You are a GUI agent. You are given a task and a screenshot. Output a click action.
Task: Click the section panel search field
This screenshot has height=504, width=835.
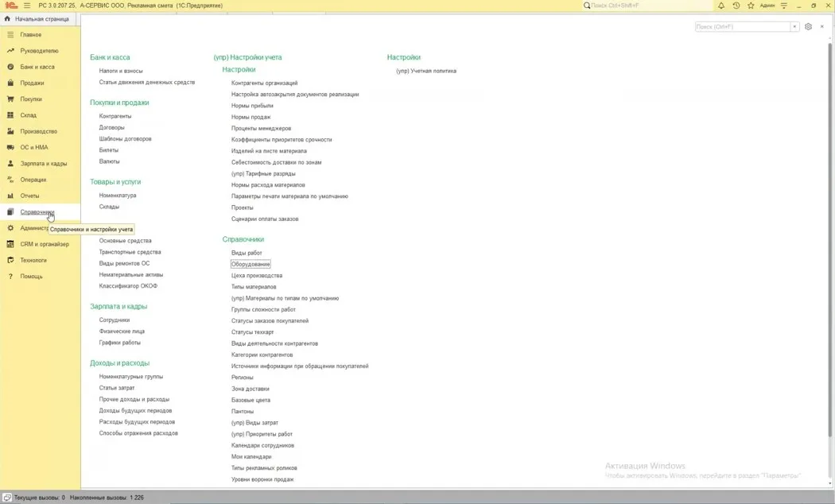coord(742,26)
